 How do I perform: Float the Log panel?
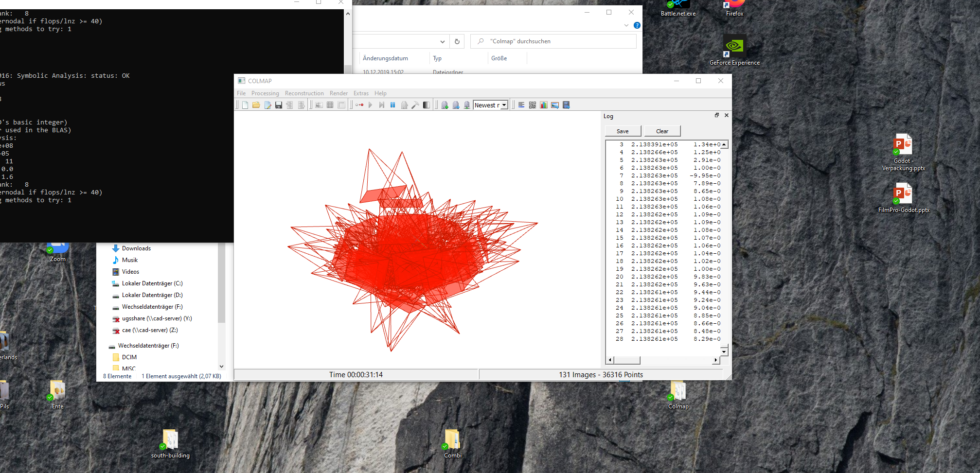point(716,115)
